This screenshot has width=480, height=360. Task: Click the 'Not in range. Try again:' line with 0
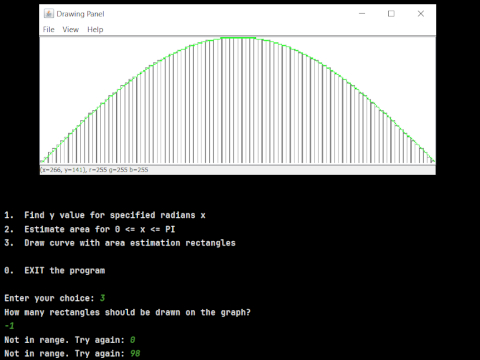pyautogui.click(x=70, y=340)
